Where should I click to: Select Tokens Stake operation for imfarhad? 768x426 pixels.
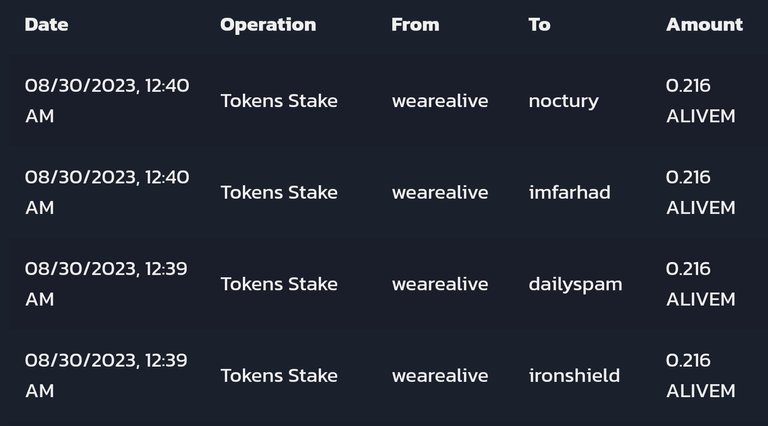click(x=279, y=192)
